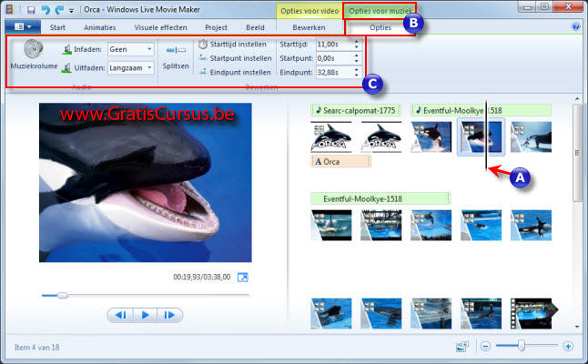This screenshot has height=364, width=588.
Task: Click the timeline zoom slider handle
Action: click(x=522, y=346)
